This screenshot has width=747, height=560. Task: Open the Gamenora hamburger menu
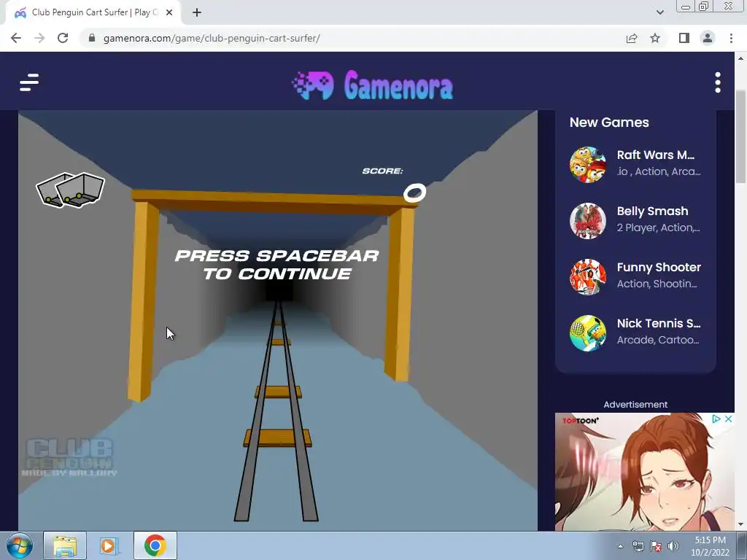pos(29,82)
